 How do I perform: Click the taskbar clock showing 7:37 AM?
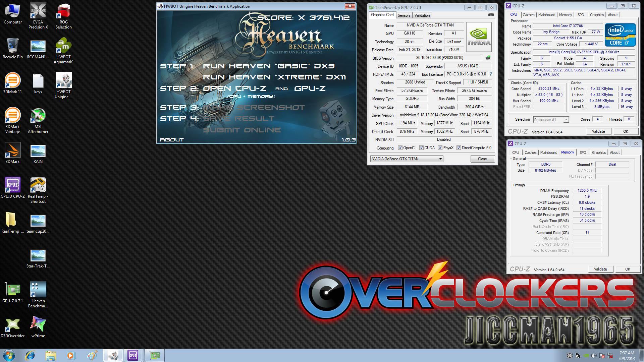pyautogui.click(x=627, y=356)
